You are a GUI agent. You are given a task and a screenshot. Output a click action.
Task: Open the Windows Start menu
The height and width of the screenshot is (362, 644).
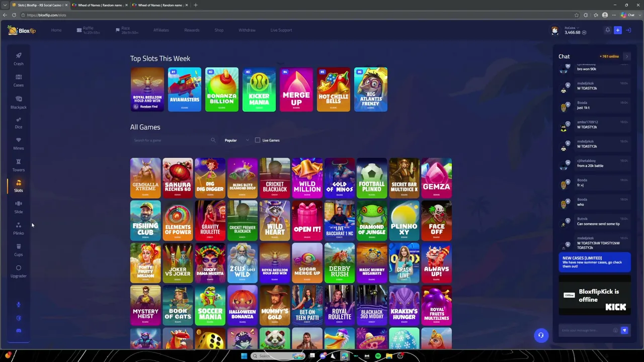[244, 356]
